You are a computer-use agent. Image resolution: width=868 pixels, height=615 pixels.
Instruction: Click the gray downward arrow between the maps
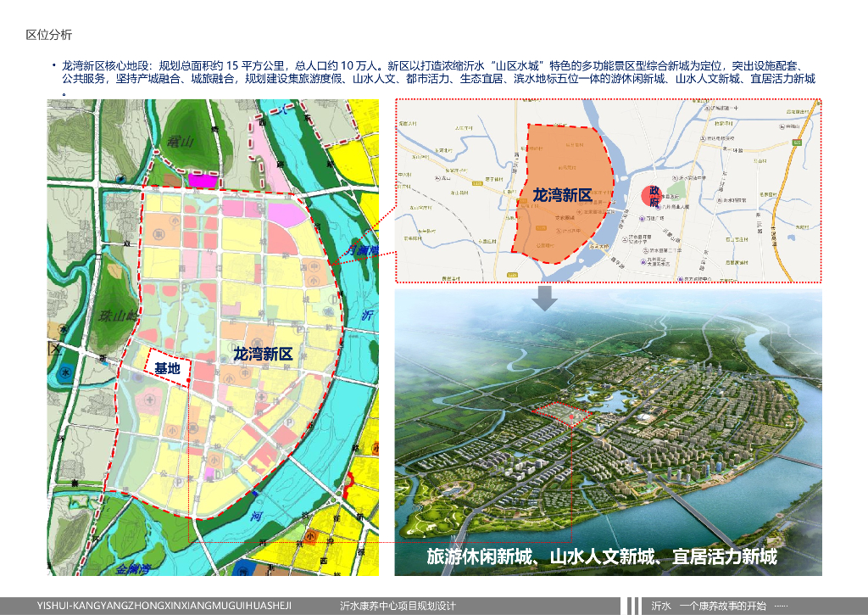(547, 298)
